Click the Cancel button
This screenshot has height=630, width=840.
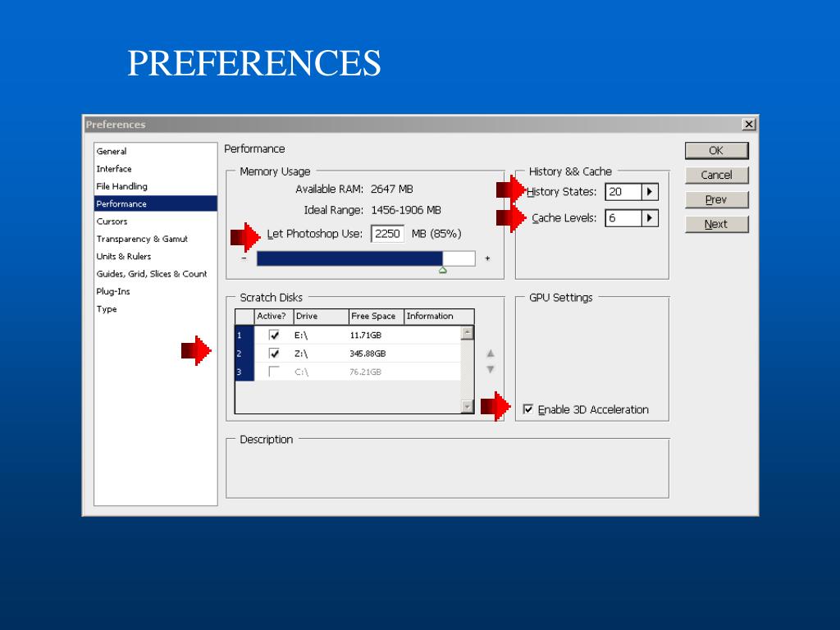[x=716, y=176]
